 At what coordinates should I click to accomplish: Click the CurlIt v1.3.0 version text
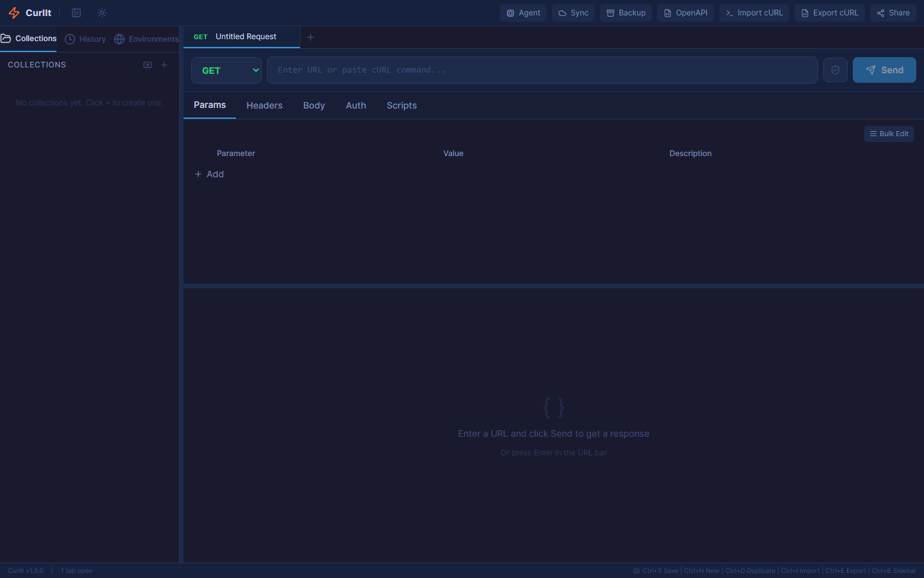26,571
